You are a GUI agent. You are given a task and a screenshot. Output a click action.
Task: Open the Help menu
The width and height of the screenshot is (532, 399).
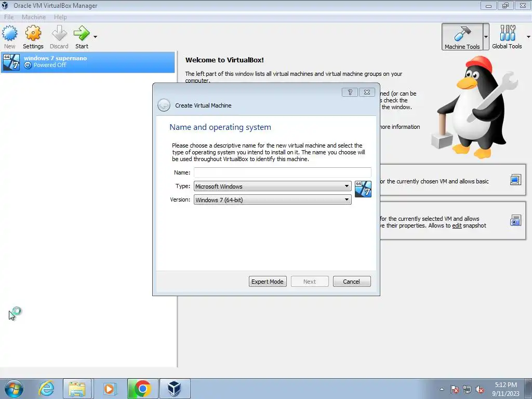tap(60, 17)
